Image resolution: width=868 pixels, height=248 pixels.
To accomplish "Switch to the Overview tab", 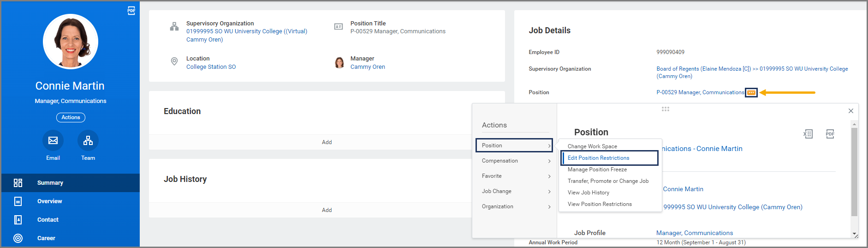I will (x=49, y=201).
